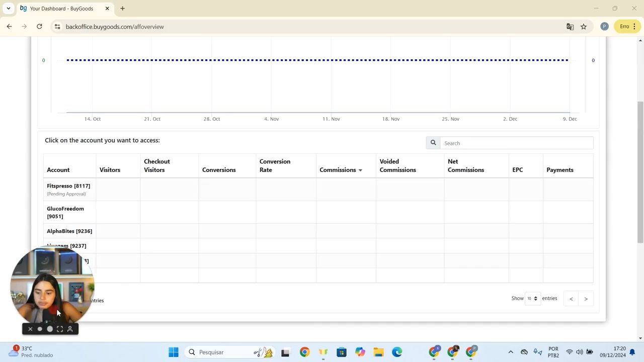Open the GlucoFreedom [9051] account
This screenshot has width=644, height=362.
pos(65,212)
